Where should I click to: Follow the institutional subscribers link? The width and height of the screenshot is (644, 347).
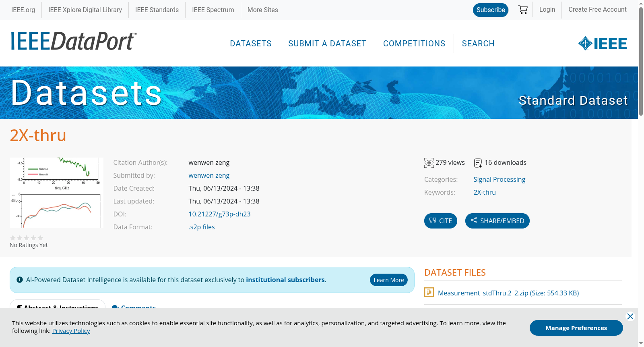click(285, 280)
